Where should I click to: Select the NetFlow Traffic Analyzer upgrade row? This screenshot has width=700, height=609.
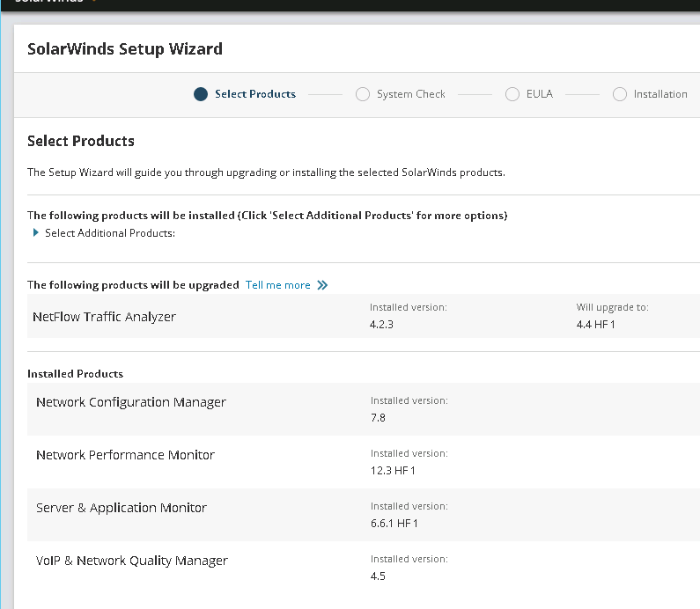(x=104, y=317)
